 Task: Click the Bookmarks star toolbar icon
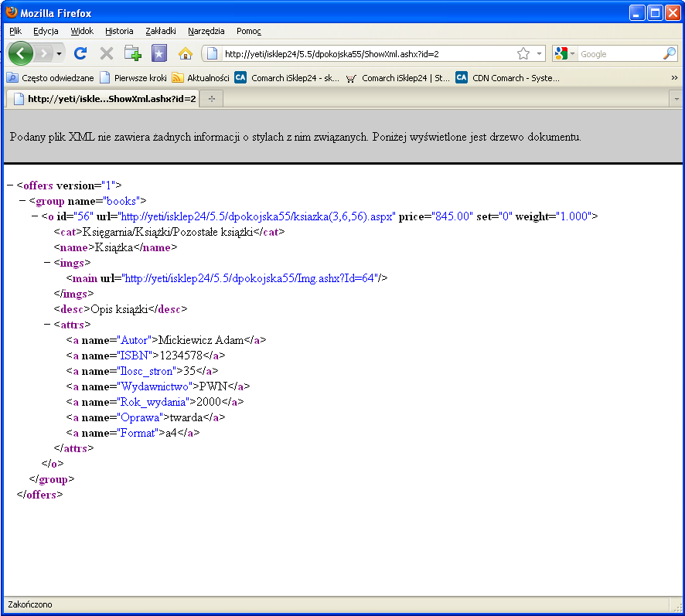click(x=159, y=53)
